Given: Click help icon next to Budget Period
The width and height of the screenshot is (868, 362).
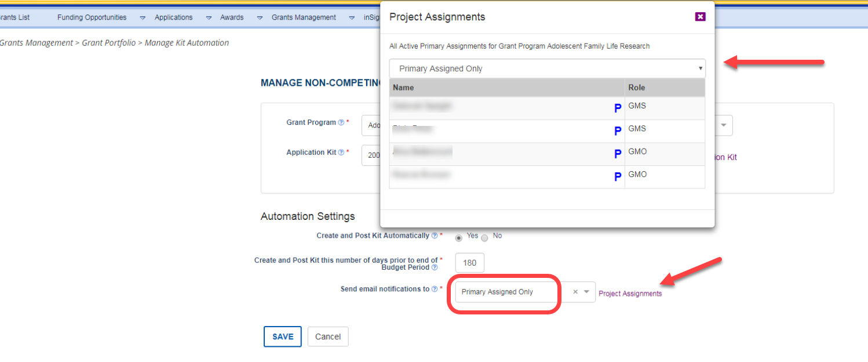Looking at the screenshot, I should pyautogui.click(x=435, y=267).
